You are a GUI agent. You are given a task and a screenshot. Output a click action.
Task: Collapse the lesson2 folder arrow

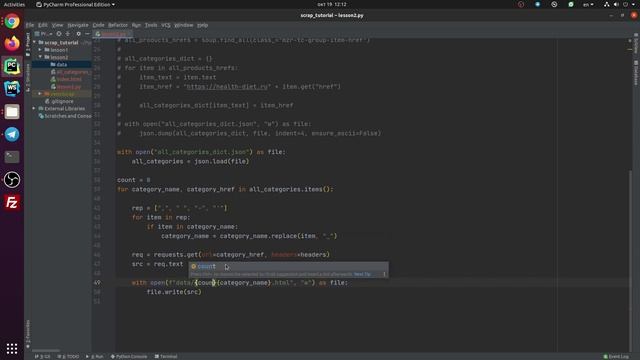click(40, 57)
